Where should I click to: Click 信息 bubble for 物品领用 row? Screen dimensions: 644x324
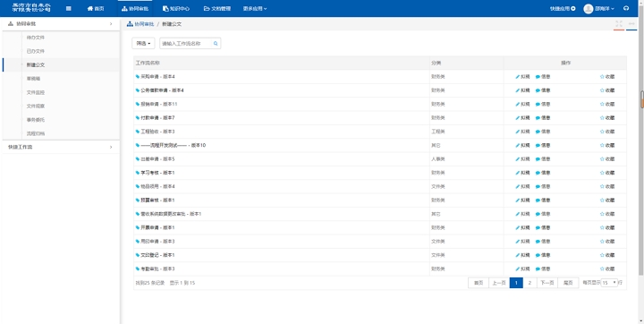click(x=543, y=187)
